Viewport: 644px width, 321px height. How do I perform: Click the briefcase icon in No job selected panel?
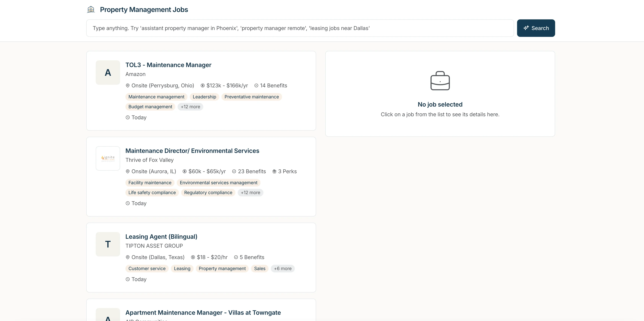(x=440, y=81)
